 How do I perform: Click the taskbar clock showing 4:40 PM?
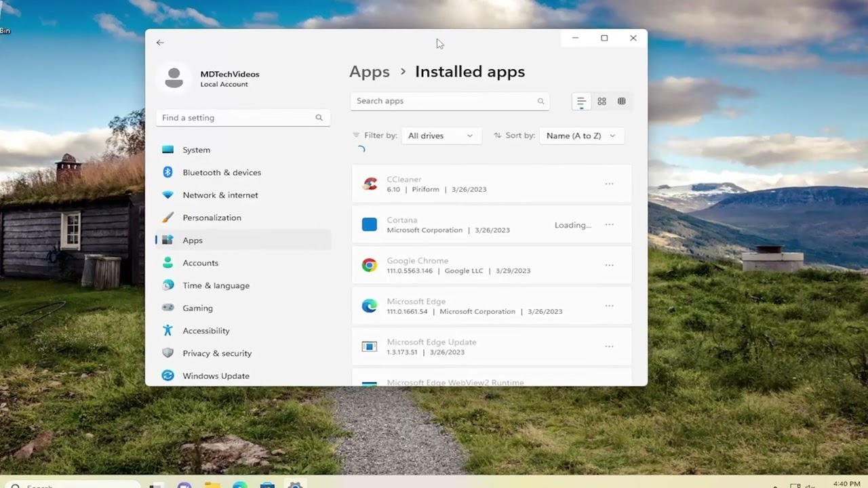[847, 484]
